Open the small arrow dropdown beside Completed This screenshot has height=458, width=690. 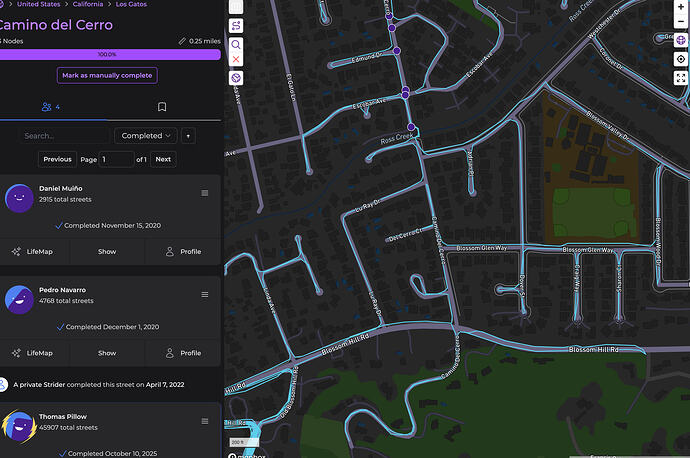(x=188, y=136)
